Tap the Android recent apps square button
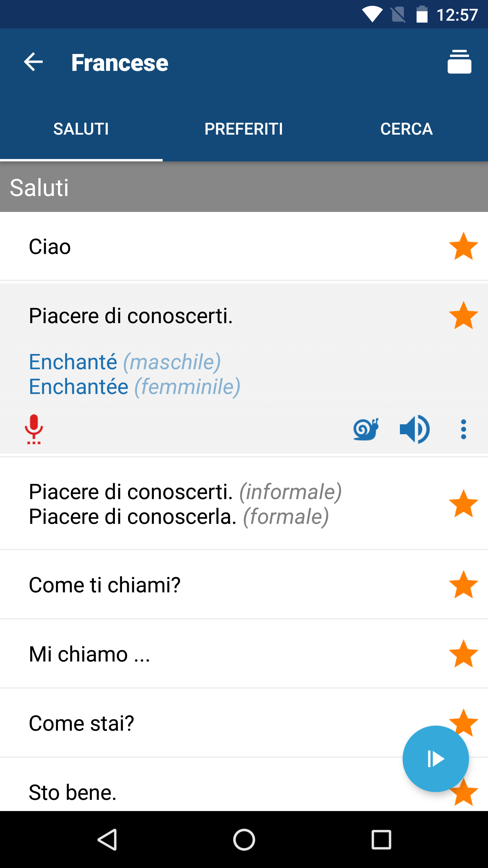Screen dimensions: 488x868 (x=381, y=840)
